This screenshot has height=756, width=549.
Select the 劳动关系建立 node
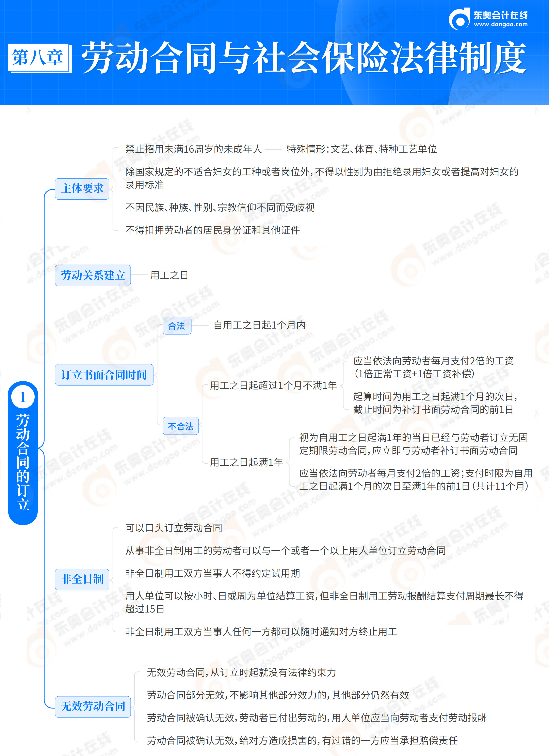click(x=93, y=275)
